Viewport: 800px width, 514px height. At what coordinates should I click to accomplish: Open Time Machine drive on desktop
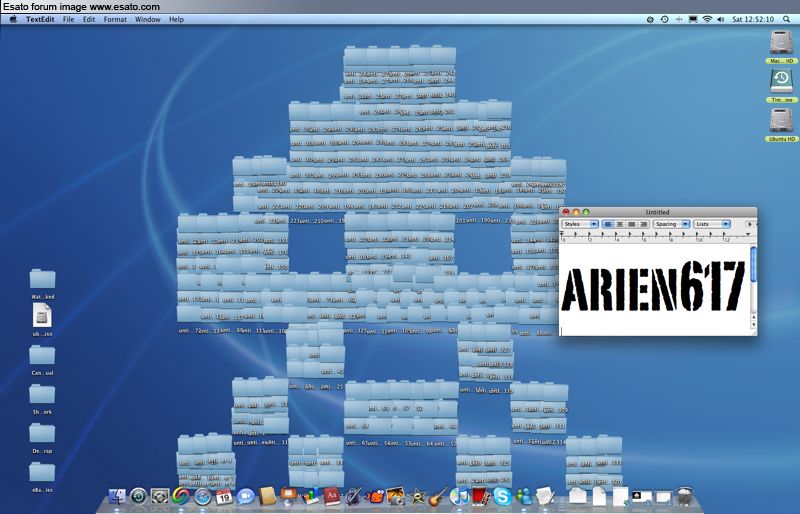[x=781, y=86]
